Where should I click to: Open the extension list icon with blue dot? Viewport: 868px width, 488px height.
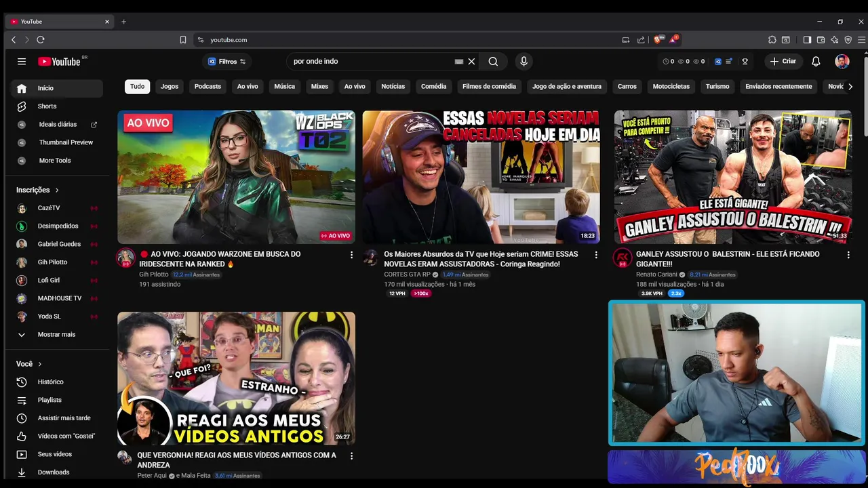click(729, 62)
